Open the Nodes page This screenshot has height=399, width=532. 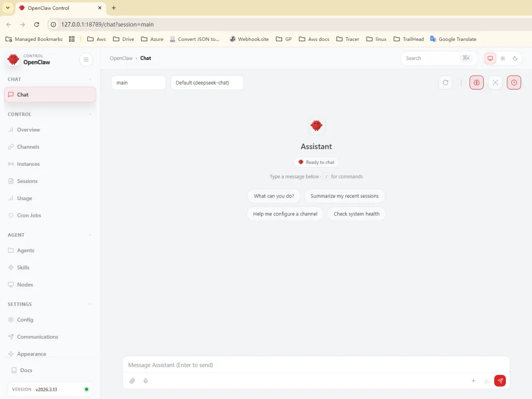[50, 285]
